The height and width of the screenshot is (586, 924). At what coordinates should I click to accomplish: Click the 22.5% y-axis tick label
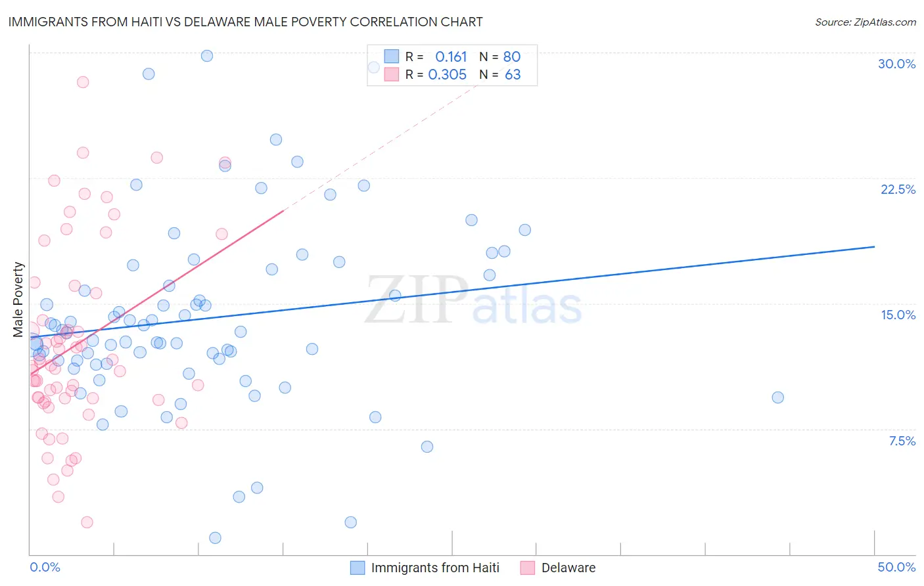tap(898, 189)
